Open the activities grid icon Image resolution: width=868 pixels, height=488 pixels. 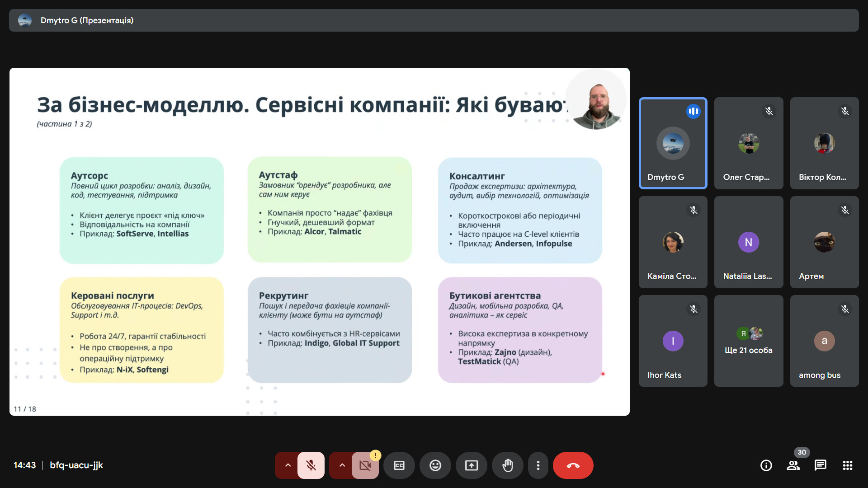coord(848,465)
